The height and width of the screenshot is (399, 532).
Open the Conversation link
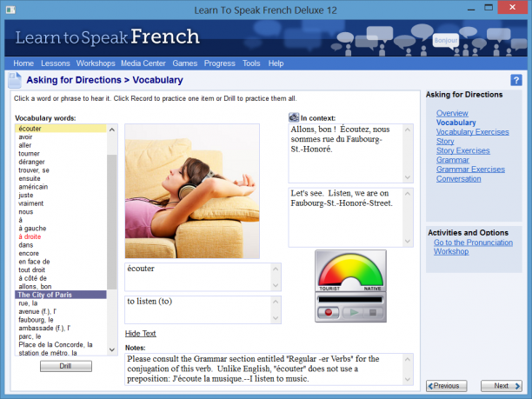458,178
